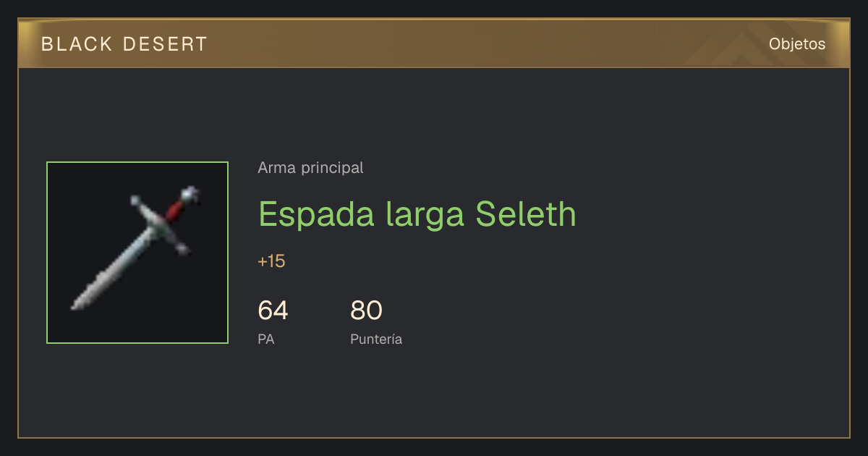Click the BLACK DESERT header title
This screenshot has width=868, height=456.
[124, 44]
